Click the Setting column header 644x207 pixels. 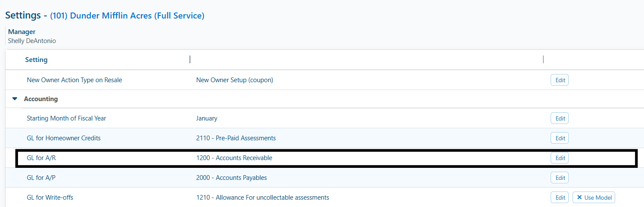(x=36, y=60)
